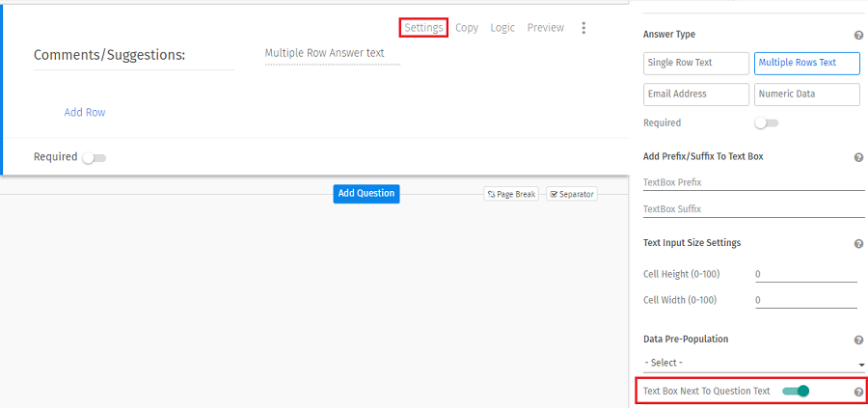Click help icon beside Text Box Next toggle
This screenshot has height=408, width=868.
click(x=858, y=392)
